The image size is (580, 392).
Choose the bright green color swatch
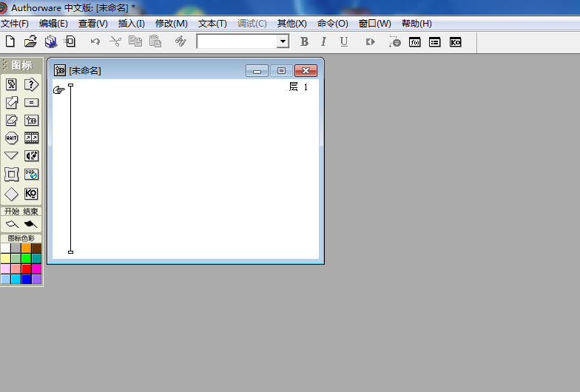[x=27, y=259]
